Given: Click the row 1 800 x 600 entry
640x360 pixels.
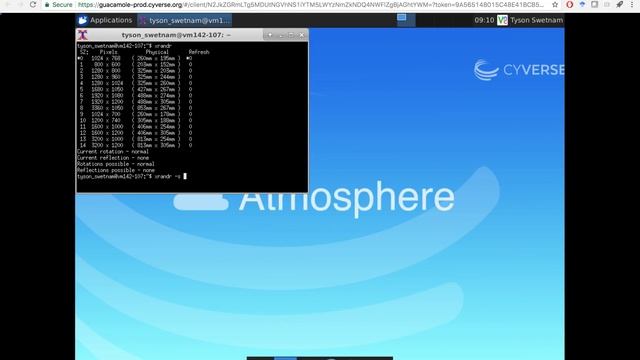Looking at the screenshot, I should [x=135, y=64].
